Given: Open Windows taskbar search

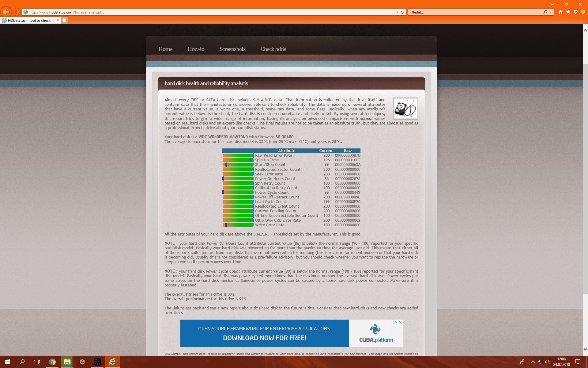Looking at the screenshot, I should tap(22, 362).
